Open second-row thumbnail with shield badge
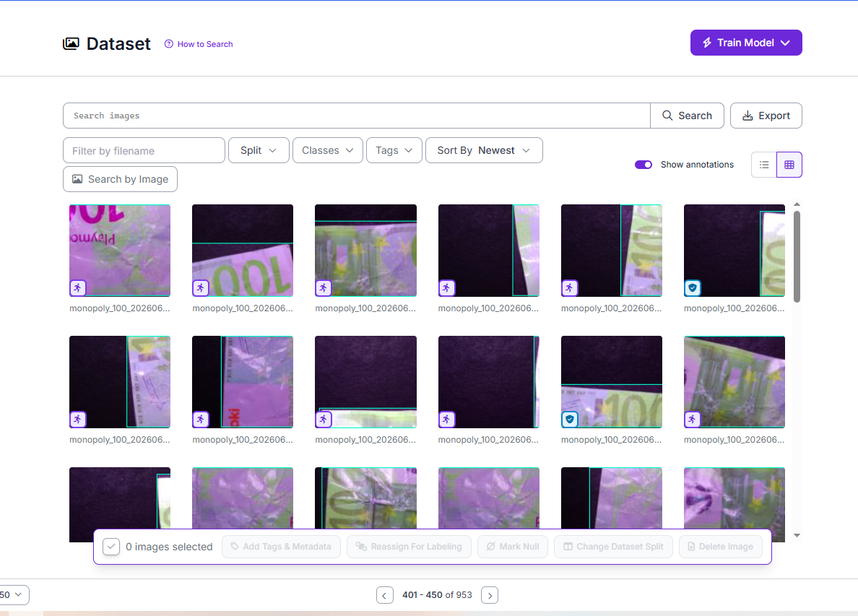The image size is (858, 616). coord(612,382)
